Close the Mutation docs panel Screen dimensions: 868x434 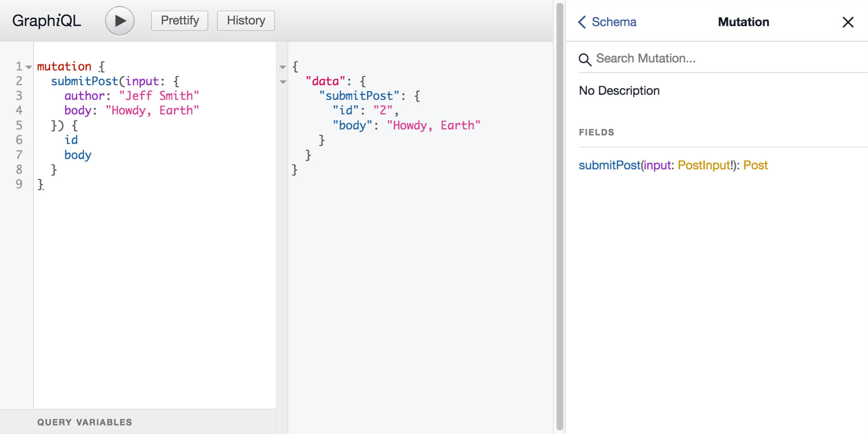coord(847,22)
